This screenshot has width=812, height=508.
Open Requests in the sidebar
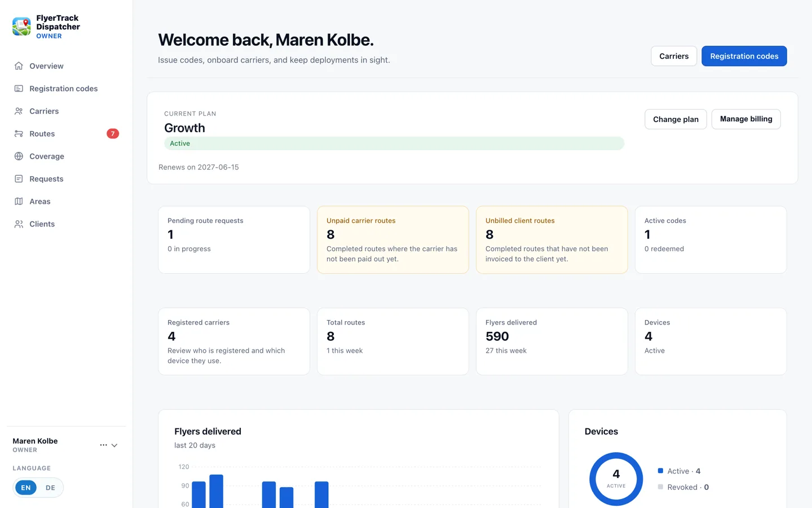pyautogui.click(x=67, y=179)
